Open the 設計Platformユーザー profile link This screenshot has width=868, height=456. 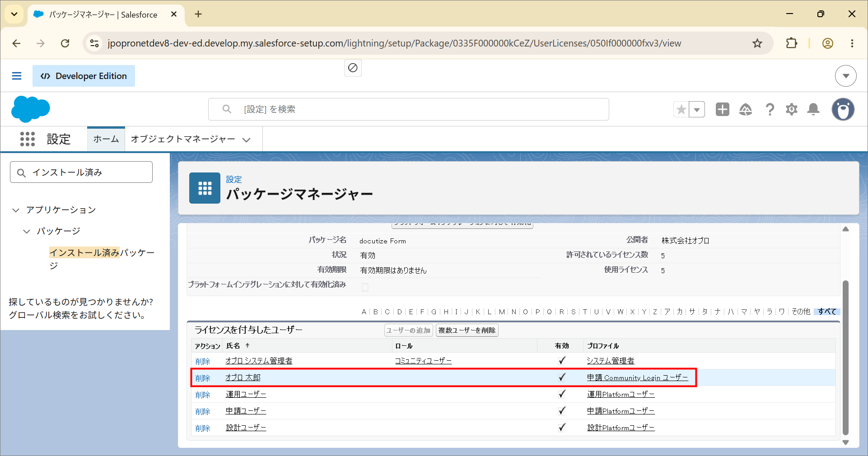(621, 428)
